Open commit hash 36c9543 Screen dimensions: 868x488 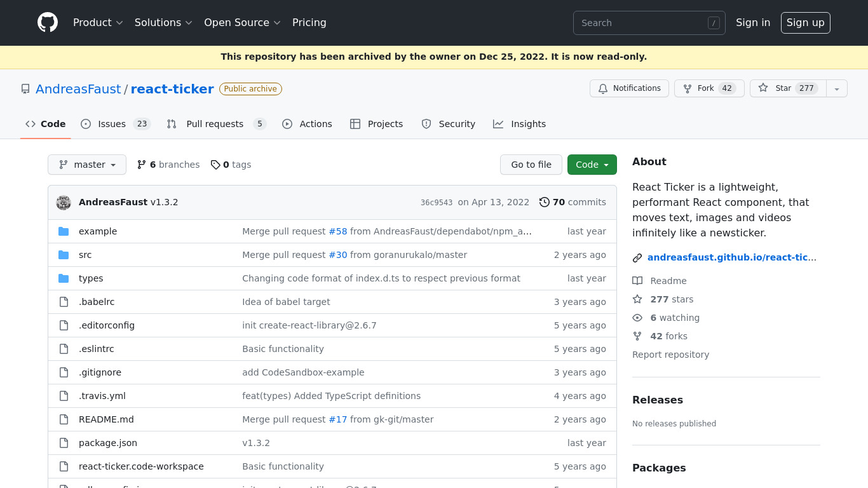pyautogui.click(x=437, y=203)
